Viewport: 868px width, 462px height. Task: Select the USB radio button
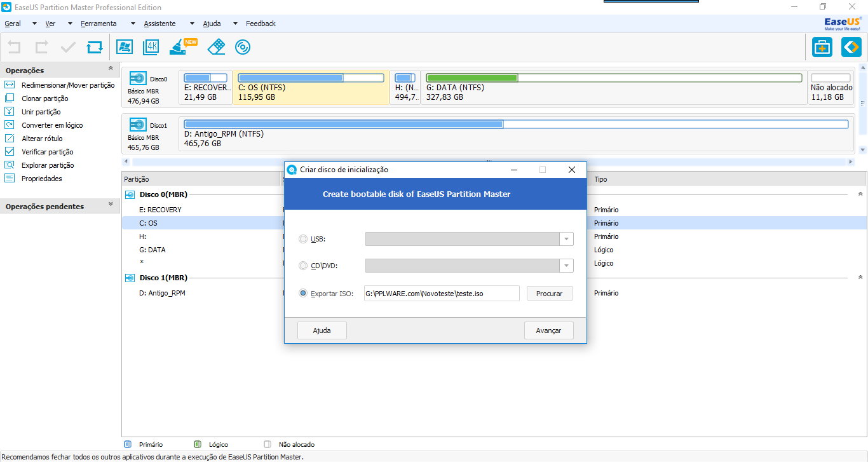[302, 239]
